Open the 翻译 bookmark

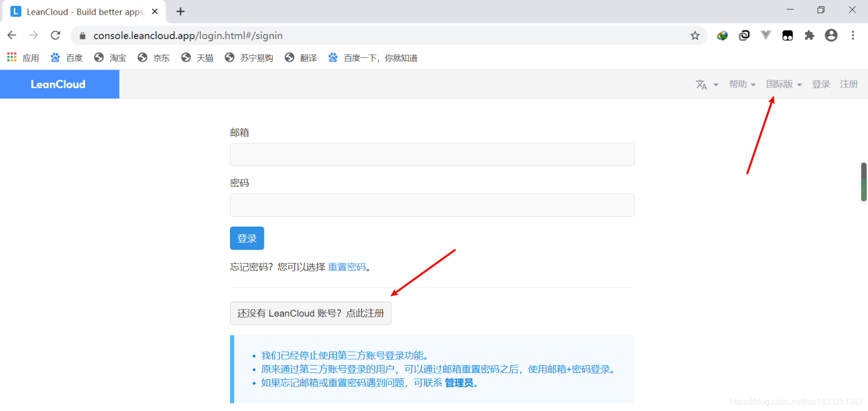301,58
